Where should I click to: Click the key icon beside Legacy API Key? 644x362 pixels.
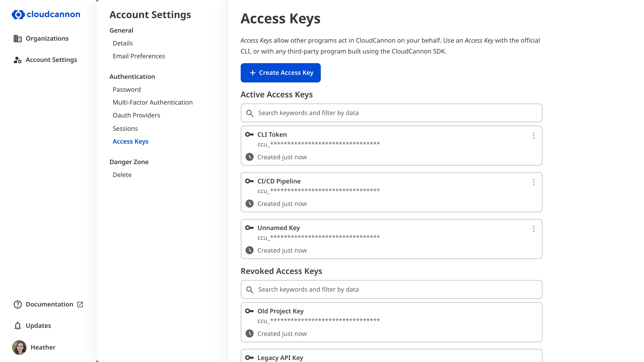point(249,358)
